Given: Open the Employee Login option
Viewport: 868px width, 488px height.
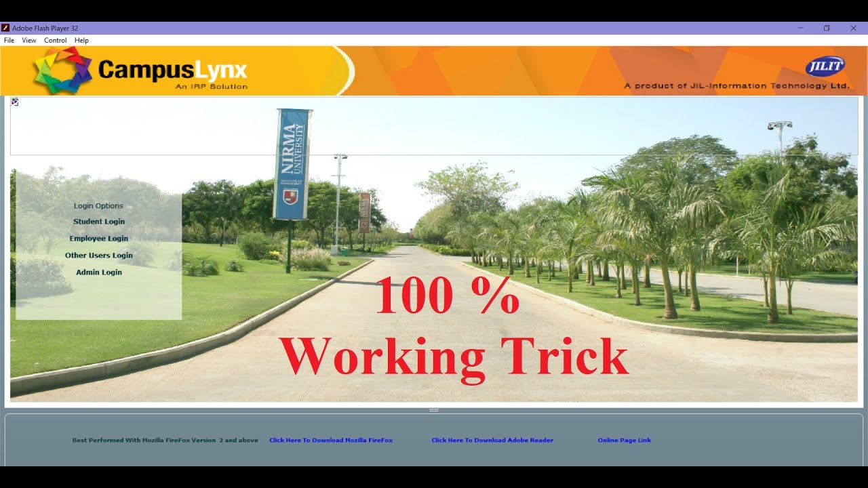Looking at the screenshot, I should (x=99, y=239).
